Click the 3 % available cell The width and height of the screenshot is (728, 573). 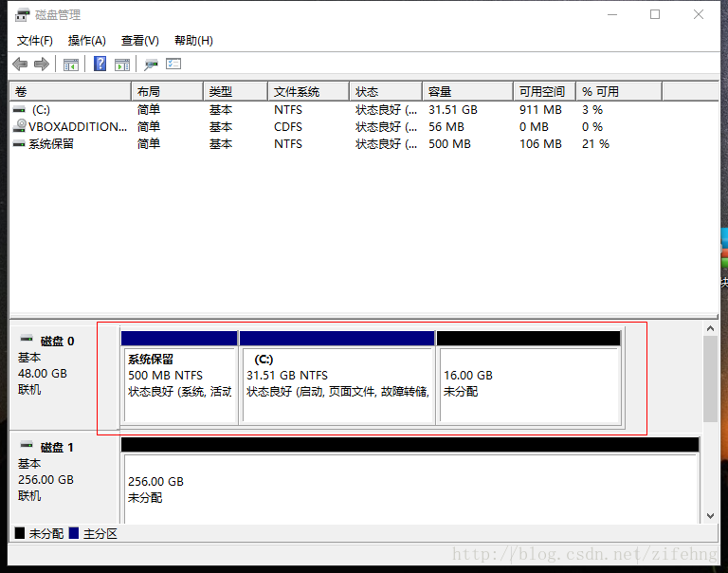point(592,110)
